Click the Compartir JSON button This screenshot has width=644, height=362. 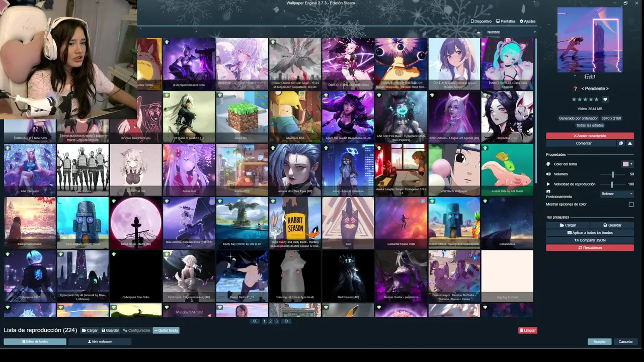point(590,240)
